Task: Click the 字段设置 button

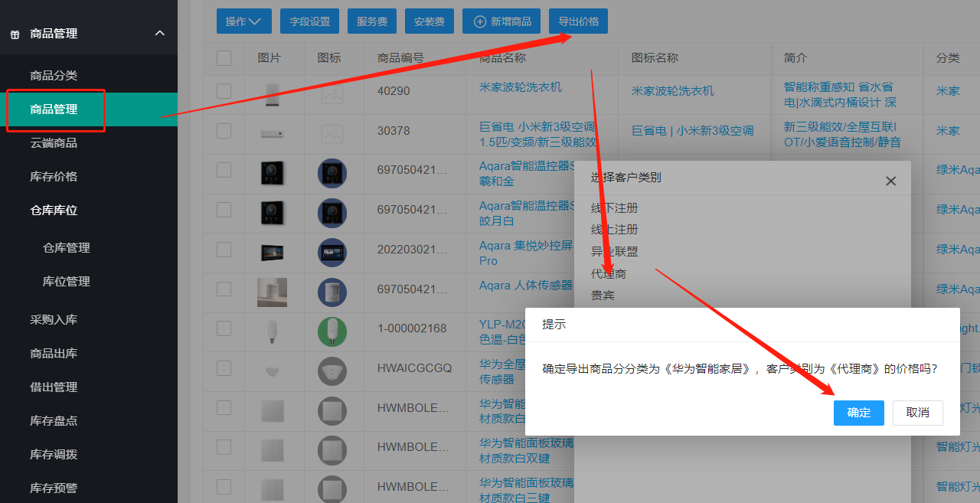Action: point(310,21)
